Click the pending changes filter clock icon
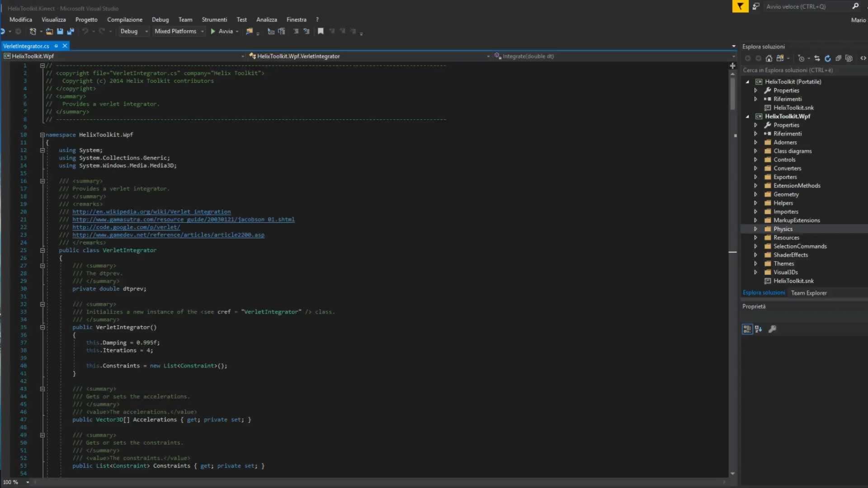Screen dimensions: 868x488 801,58
